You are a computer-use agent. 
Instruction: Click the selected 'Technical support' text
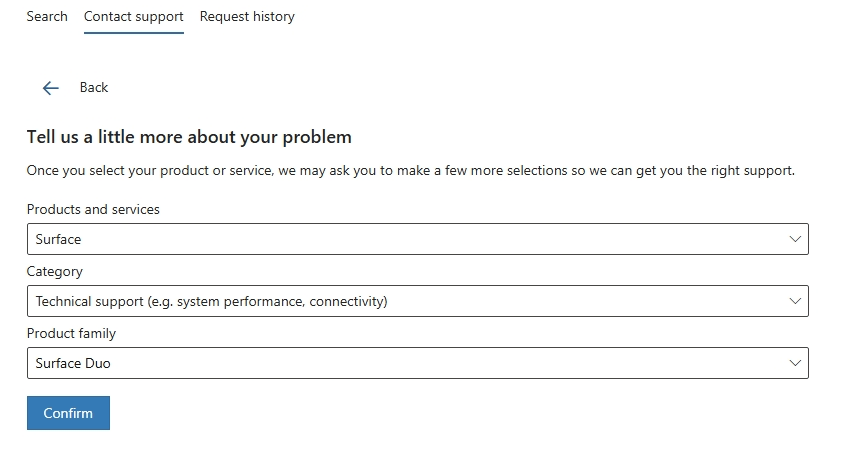pos(211,301)
